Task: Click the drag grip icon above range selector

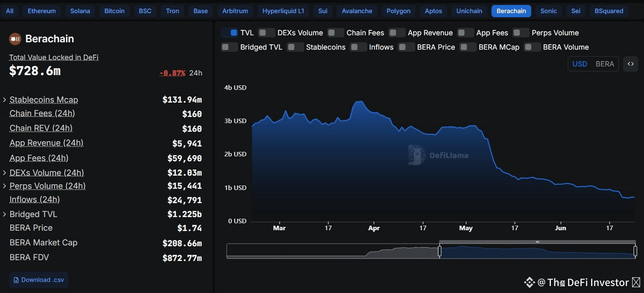Action: click(x=537, y=242)
